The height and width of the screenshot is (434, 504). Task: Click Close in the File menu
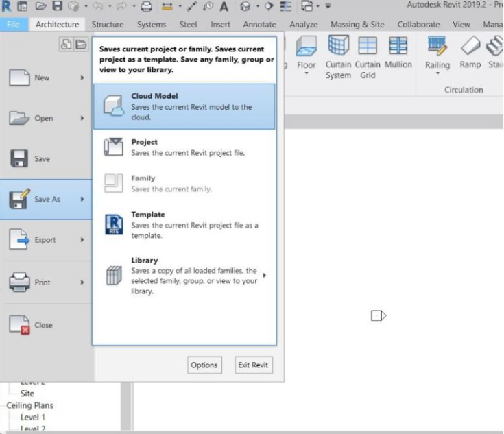[47, 325]
